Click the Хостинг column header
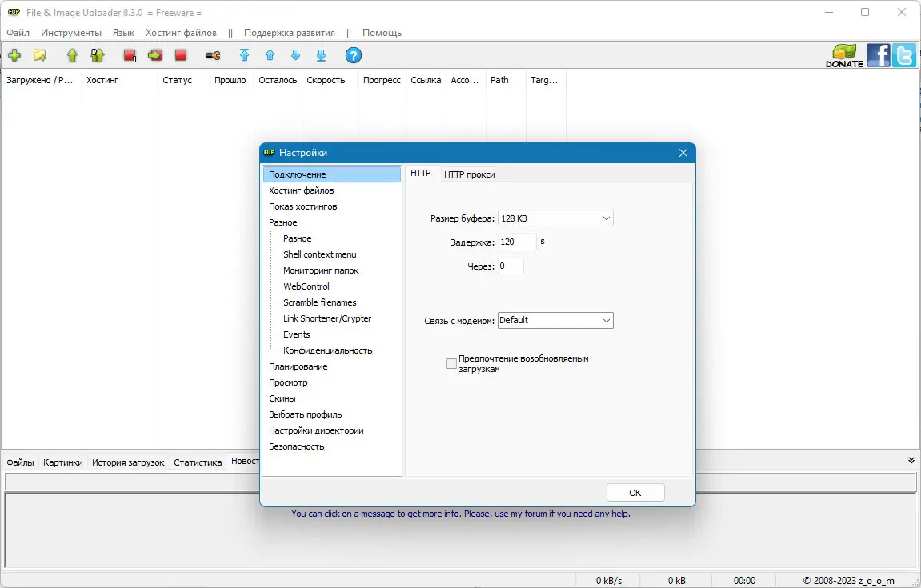This screenshot has height=588, width=921. coord(120,80)
